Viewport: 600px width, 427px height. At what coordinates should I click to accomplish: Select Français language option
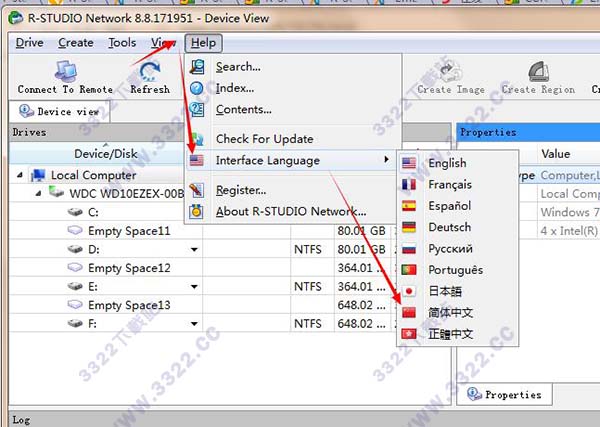[x=458, y=185]
